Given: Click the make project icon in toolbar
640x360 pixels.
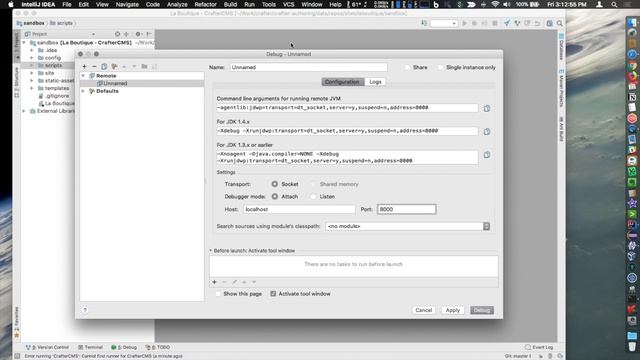Looking at the screenshot, I should pos(424,23).
